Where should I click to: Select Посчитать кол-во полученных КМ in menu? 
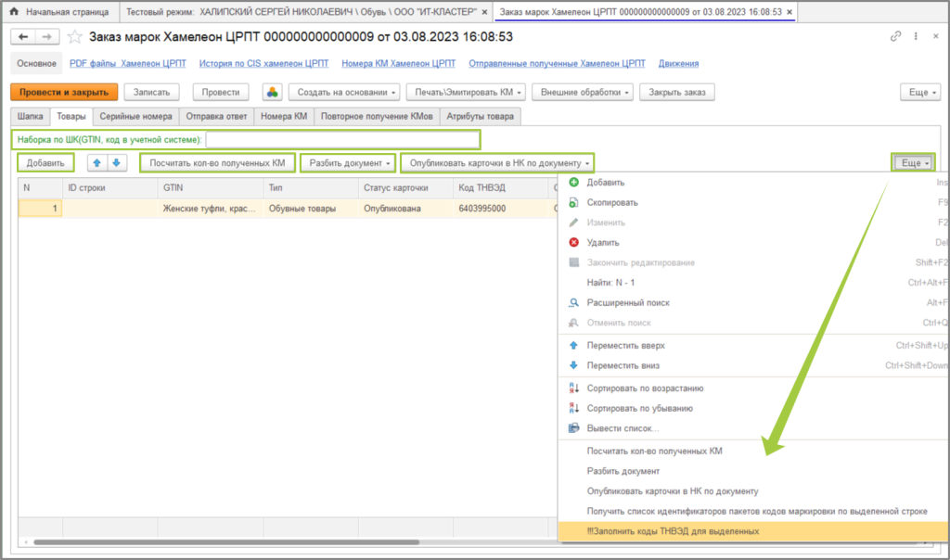(753, 451)
